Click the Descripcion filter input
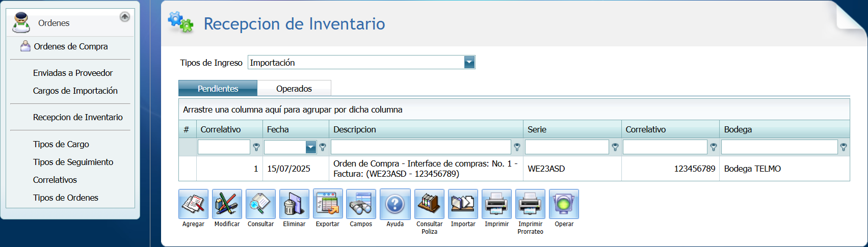The image size is (868, 247). tap(421, 147)
